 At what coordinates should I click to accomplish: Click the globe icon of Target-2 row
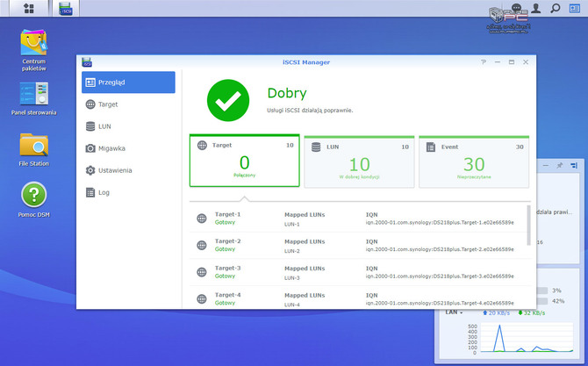click(202, 245)
